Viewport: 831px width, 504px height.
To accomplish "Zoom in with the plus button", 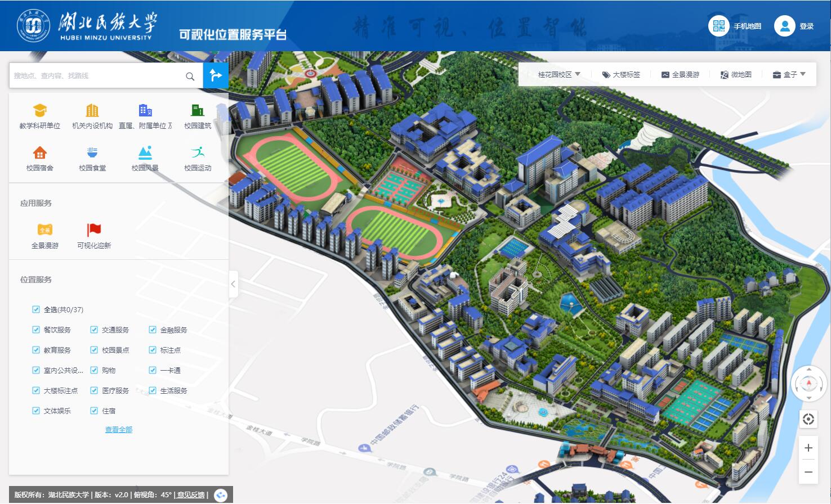I will (808, 448).
